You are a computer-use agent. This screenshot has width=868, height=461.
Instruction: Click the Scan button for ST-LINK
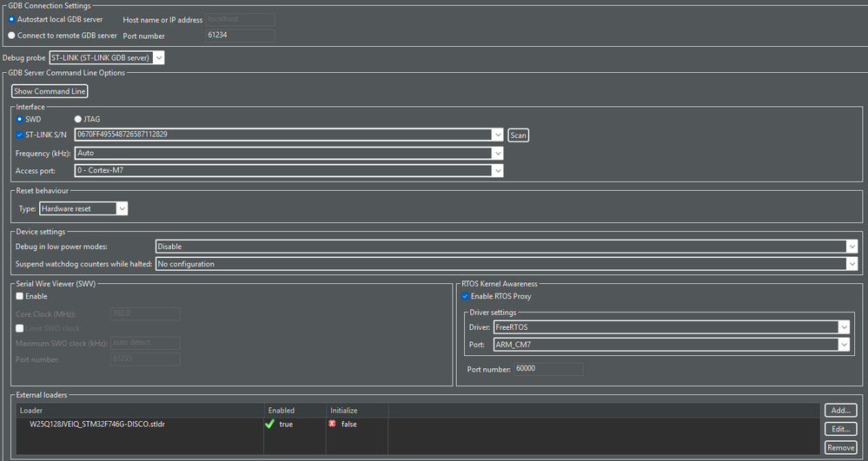click(x=518, y=135)
